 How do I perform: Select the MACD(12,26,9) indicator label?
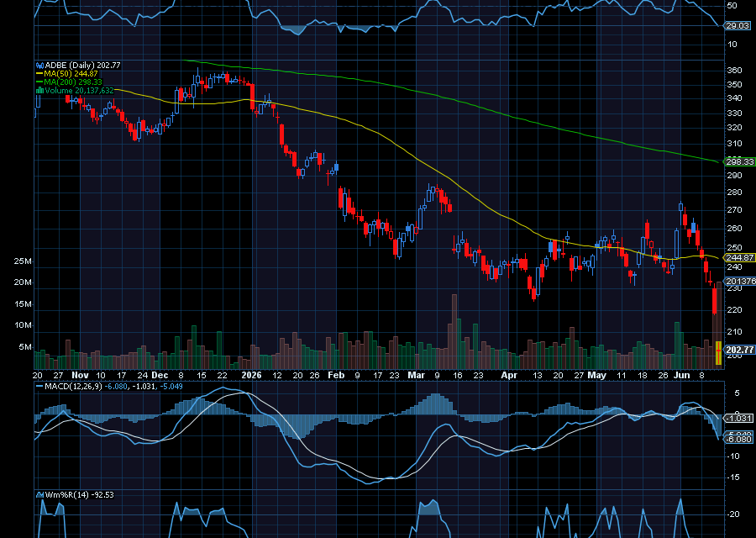coord(73,387)
